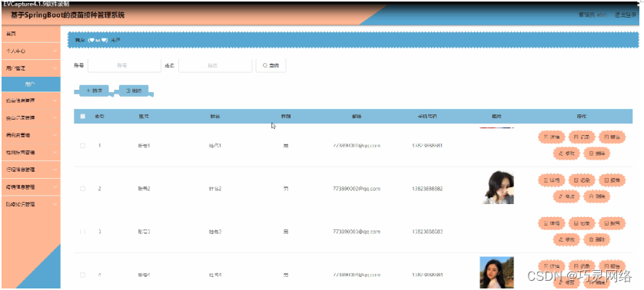Click the 退出登录 link in header
Viewport: 644px width, 290px height.
pyautogui.click(x=626, y=15)
